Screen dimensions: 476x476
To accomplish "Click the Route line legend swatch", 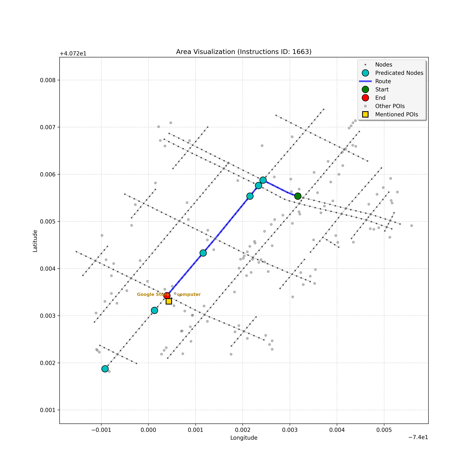I will pos(365,81).
